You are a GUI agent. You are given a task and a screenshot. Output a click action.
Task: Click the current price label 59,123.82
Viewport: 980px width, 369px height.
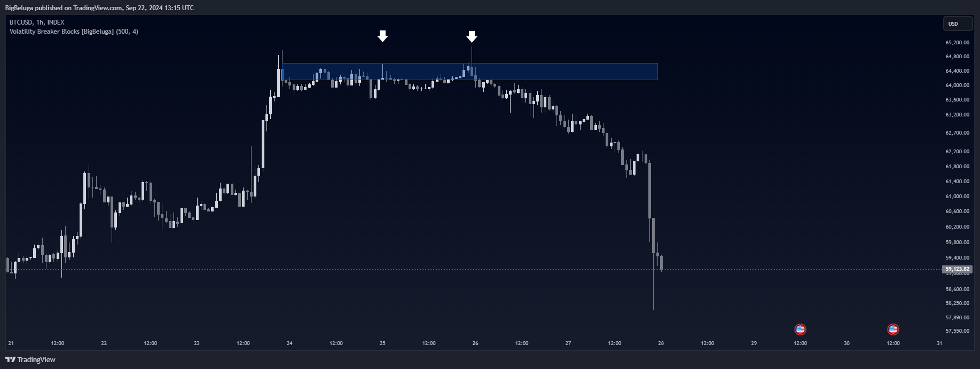pos(957,269)
